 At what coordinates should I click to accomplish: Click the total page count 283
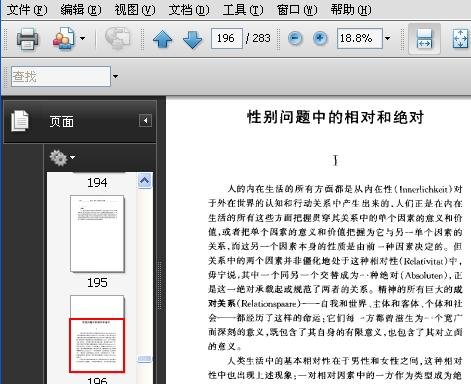pos(261,38)
